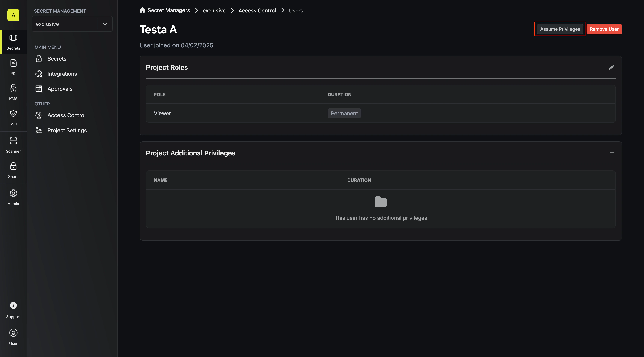The height and width of the screenshot is (357, 644).
Task: Go to Access Control breadcrumb link
Action: point(257,11)
